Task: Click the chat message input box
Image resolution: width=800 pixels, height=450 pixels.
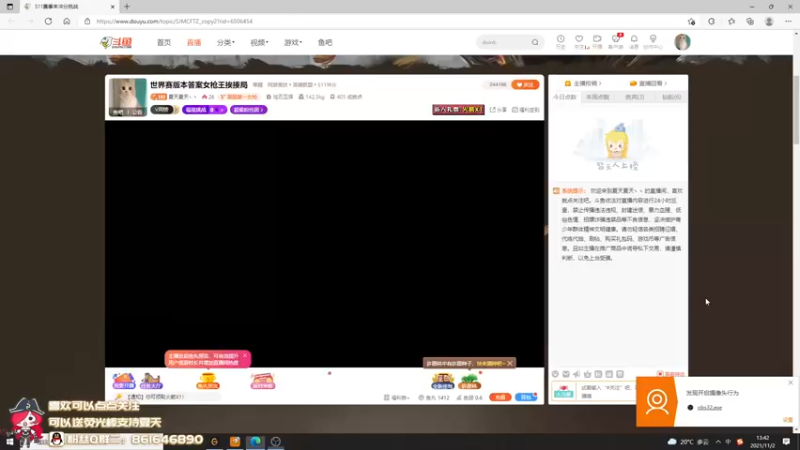Action: (606, 391)
